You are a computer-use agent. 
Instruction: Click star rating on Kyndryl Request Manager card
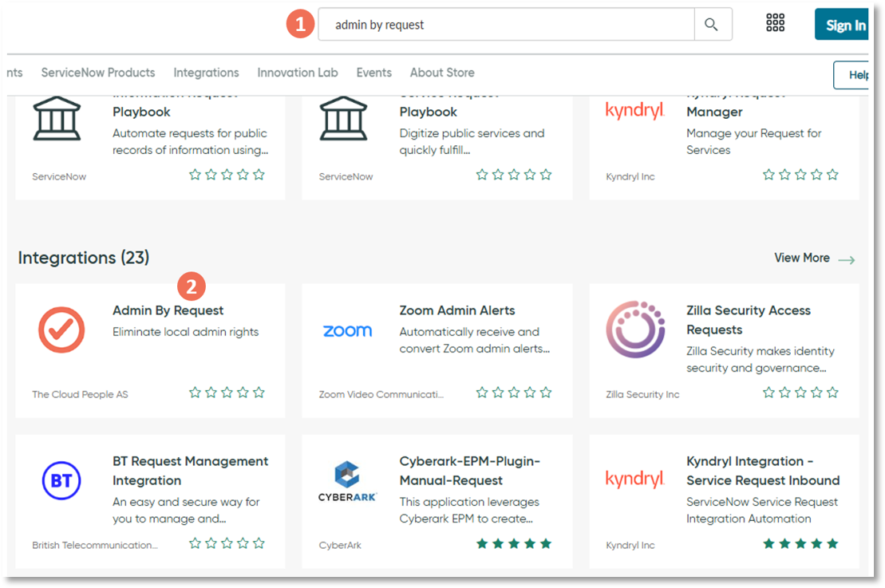(800, 175)
